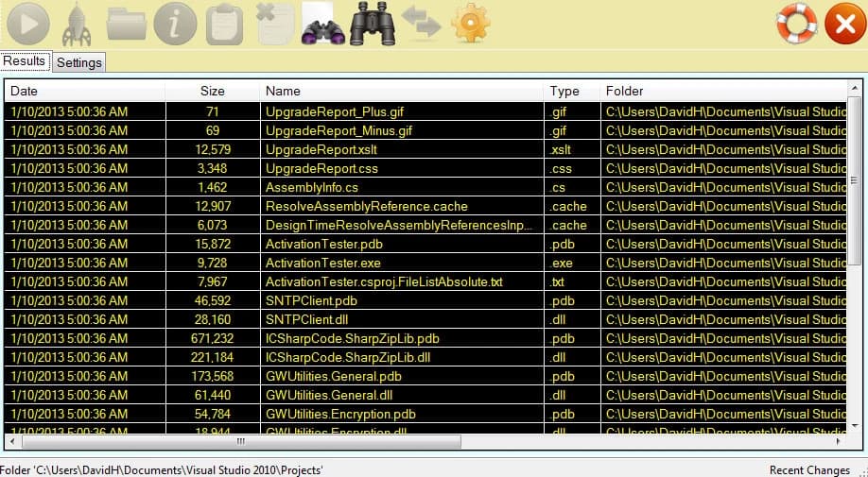Image resolution: width=868 pixels, height=477 pixels.
Task: Click the Folder path in status bar
Action: click(161, 470)
